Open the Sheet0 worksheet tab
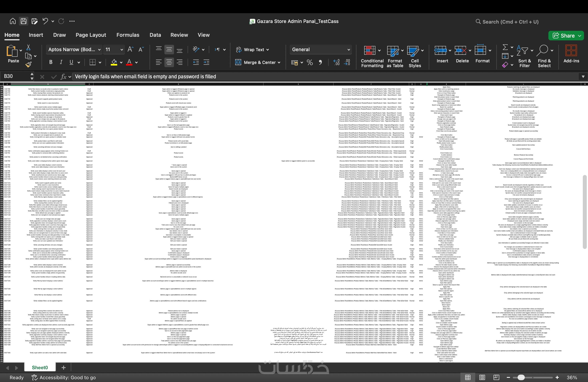The image size is (588, 382). coord(40,367)
